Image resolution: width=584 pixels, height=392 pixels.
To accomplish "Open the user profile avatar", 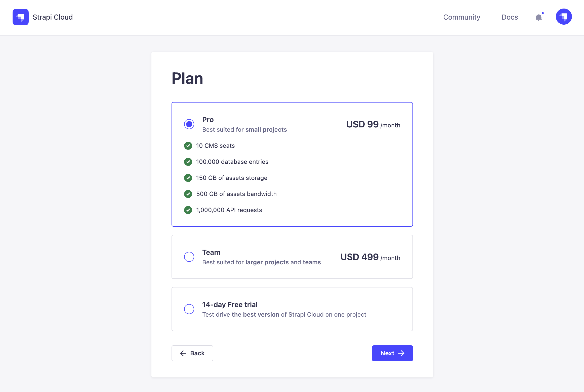I will (x=564, y=17).
